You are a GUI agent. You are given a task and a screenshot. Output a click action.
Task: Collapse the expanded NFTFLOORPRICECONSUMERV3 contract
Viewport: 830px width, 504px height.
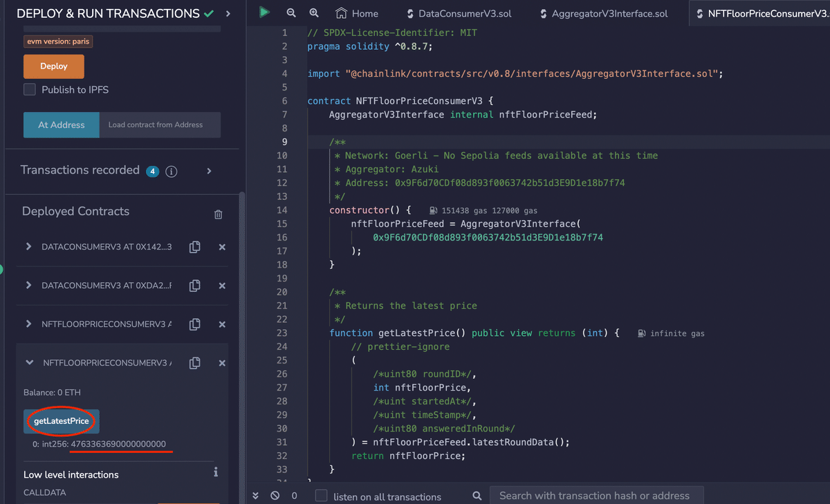tap(30, 362)
